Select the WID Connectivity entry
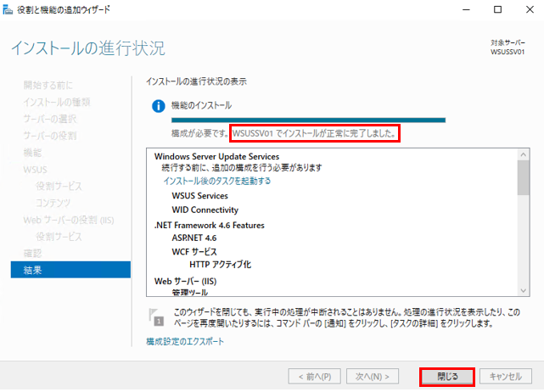The height and width of the screenshot is (392, 544). [205, 210]
